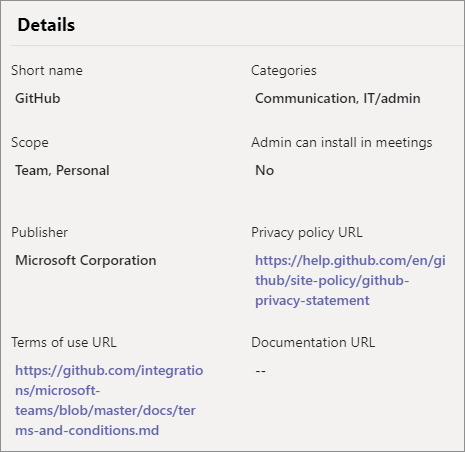Click the 'Publisher' label
Screen dimensions: 465x452
[x=39, y=232]
